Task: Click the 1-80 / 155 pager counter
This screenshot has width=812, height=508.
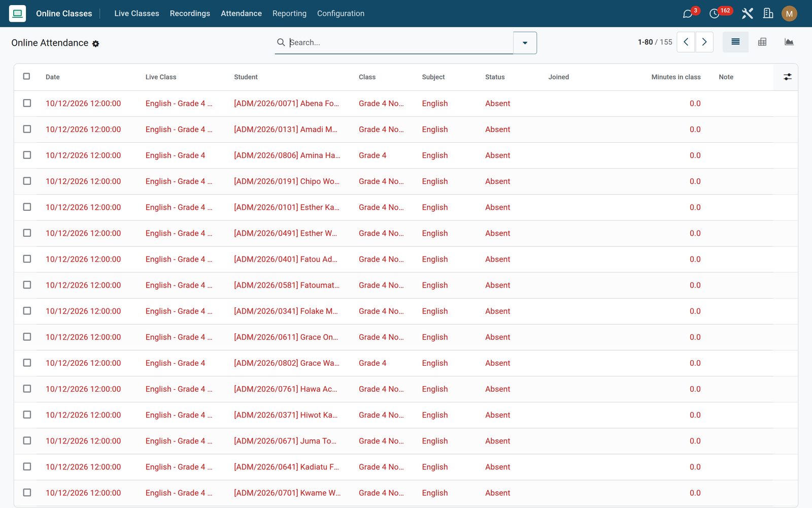Action: (x=655, y=42)
